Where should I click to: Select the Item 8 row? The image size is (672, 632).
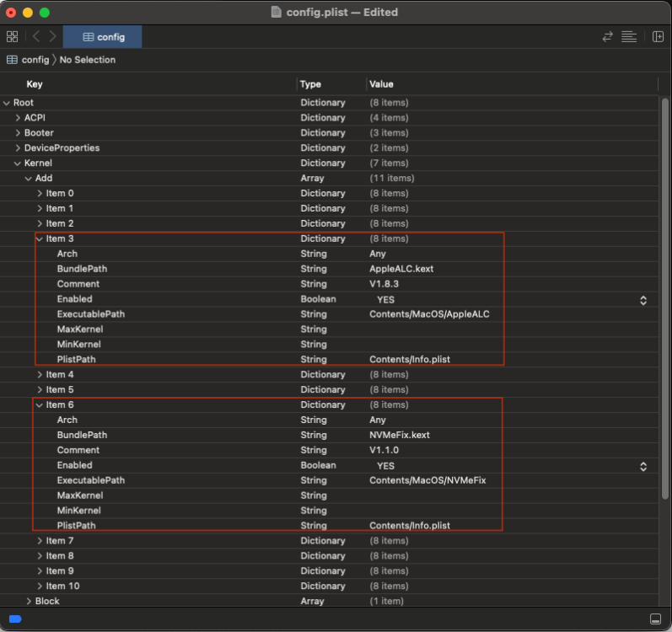point(329,556)
